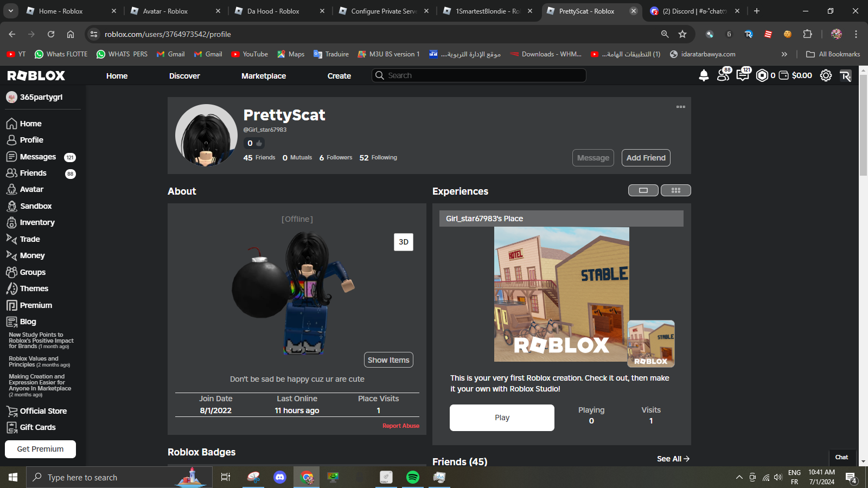Open the experience thumbnail image
The width and height of the screenshot is (868, 488).
561,294
